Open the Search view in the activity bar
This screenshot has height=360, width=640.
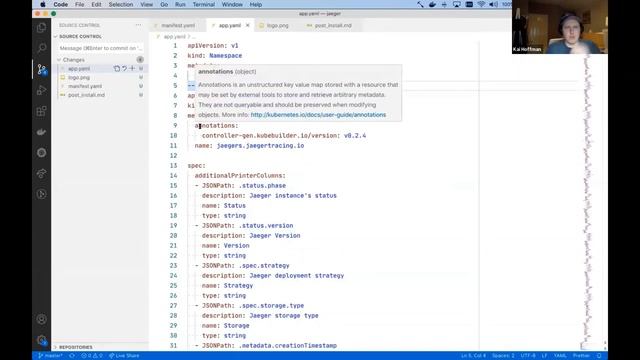41,49
